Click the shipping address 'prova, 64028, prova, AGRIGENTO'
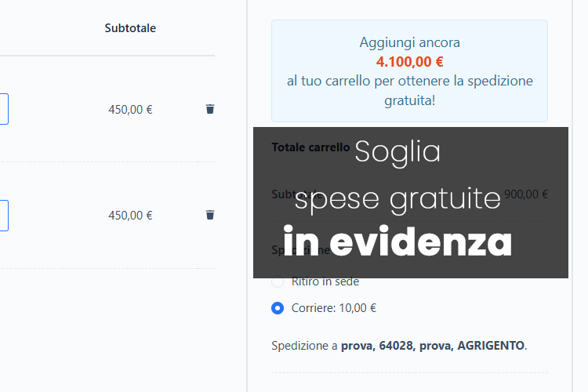 [x=433, y=345]
